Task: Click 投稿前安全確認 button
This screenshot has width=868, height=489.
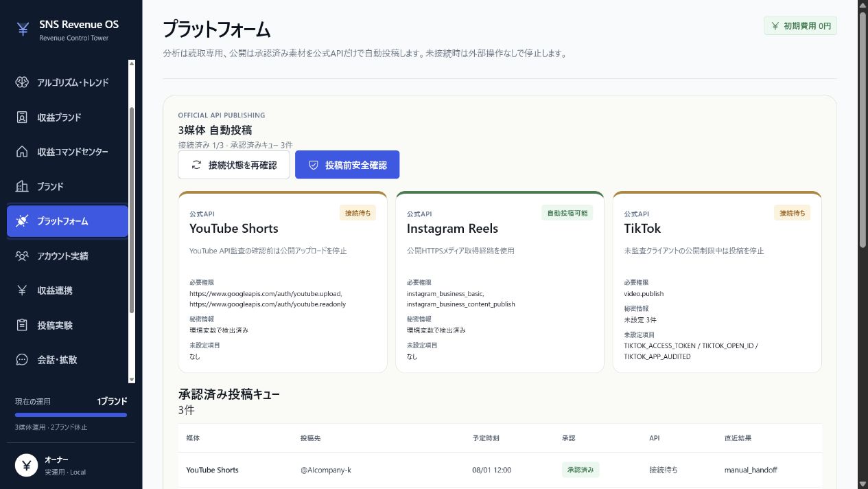Action: 347,165
